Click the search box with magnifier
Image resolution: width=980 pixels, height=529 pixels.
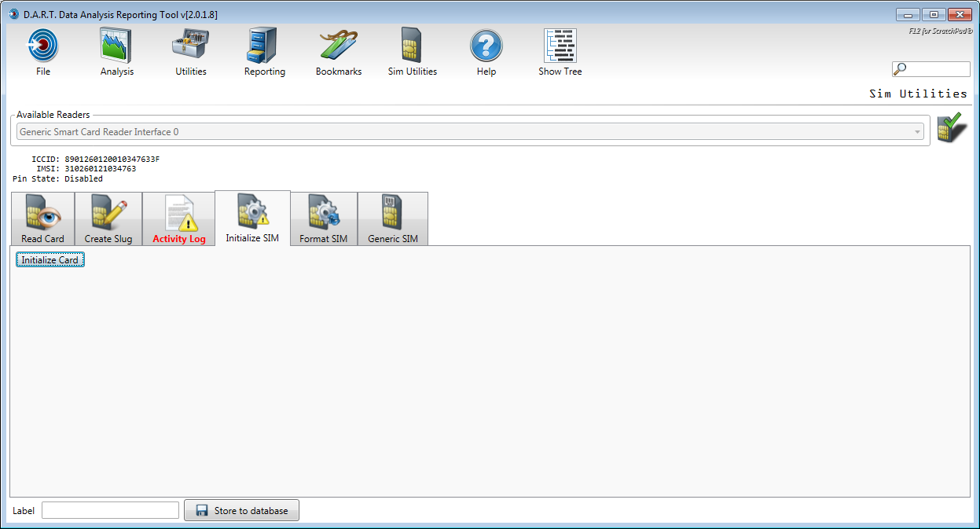pyautogui.click(x=931, y=69)
